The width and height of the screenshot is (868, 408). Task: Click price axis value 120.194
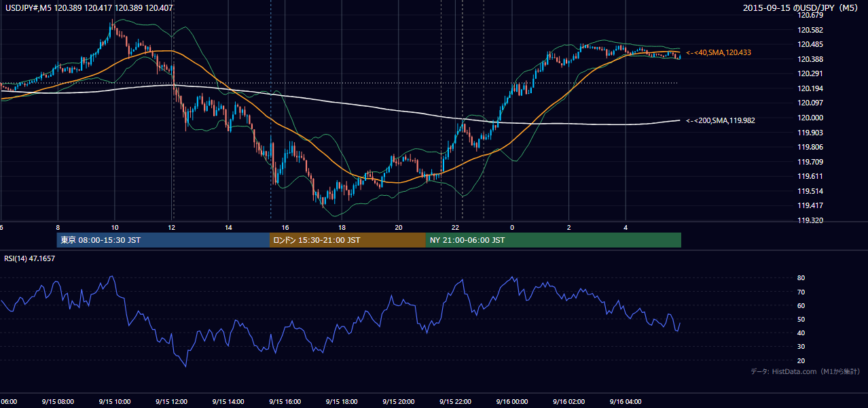click(x=810, y=88)
